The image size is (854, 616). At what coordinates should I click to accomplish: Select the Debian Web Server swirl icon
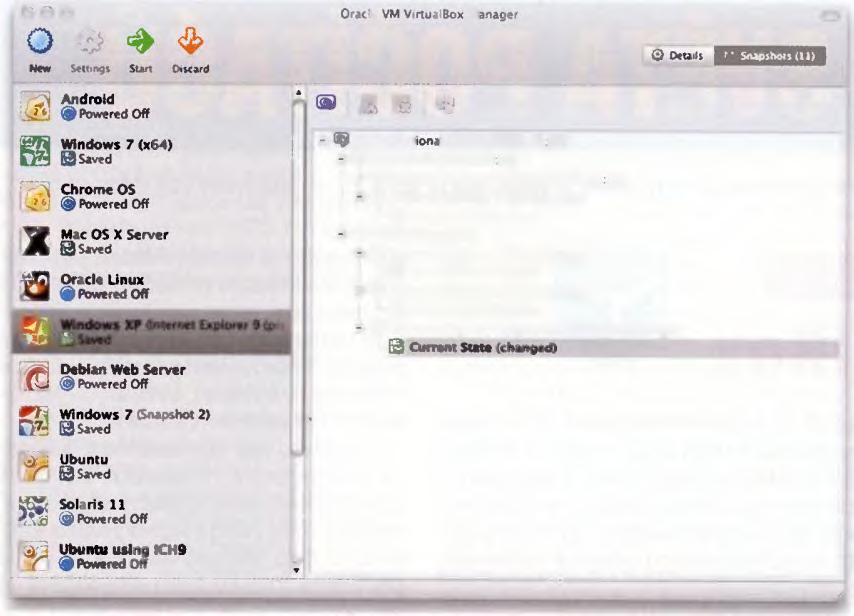pyautogui.click(x=35, y=376)
